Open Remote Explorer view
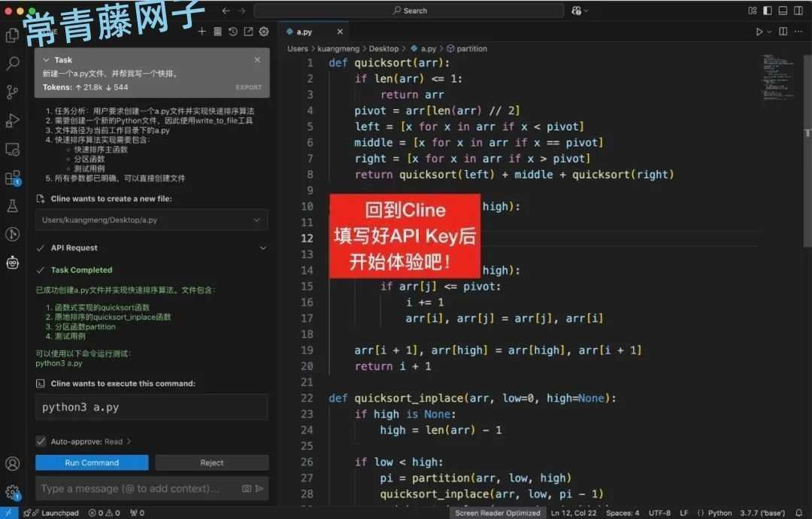This screenshot has width=812, height=519. coord(13,149)
